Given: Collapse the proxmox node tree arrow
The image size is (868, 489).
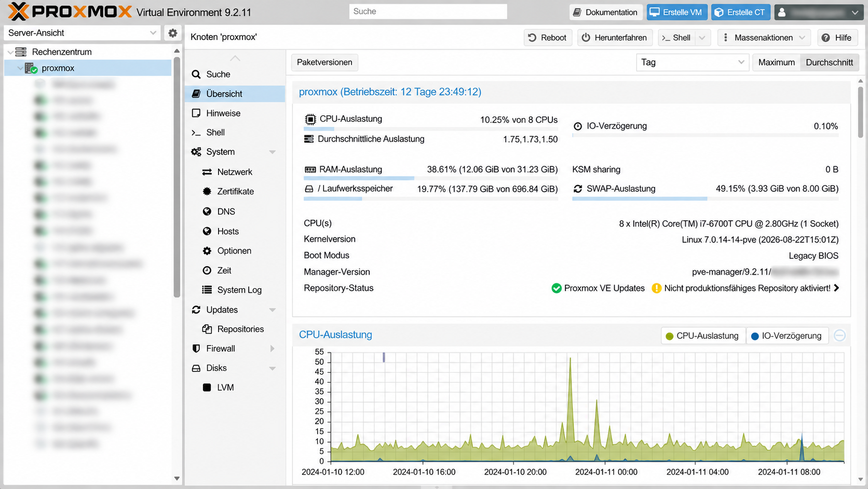Looking at the screenshot, I should [x=20, y=68].
